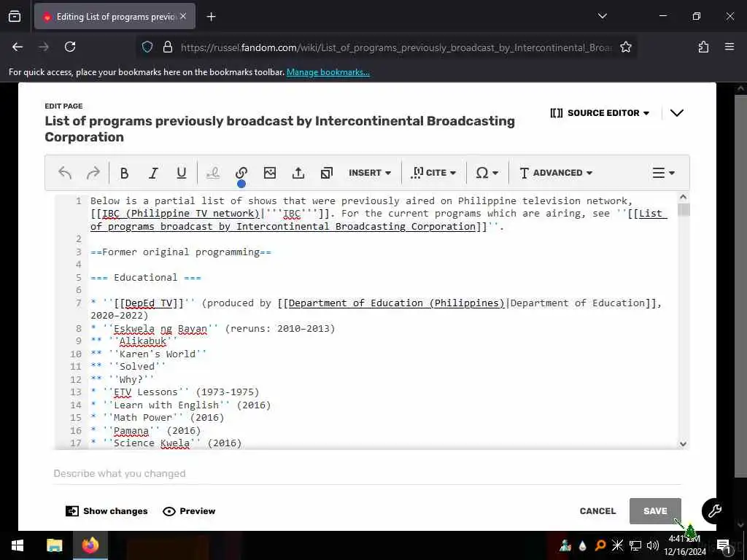This screenshot has width=747, height=560.
Task: Click the '=== Educational ===' heading line
Action: [146, 278]
